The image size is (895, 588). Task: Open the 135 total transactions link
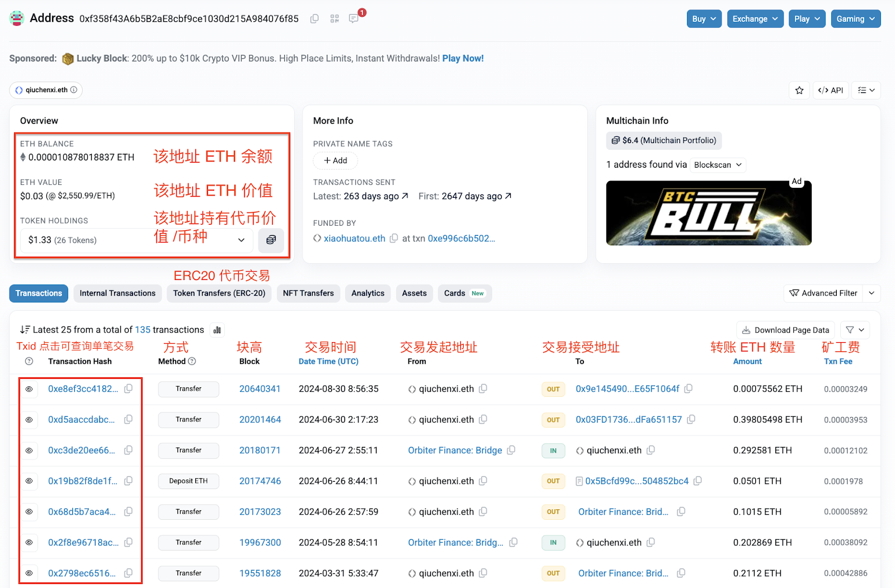point(143,330)
